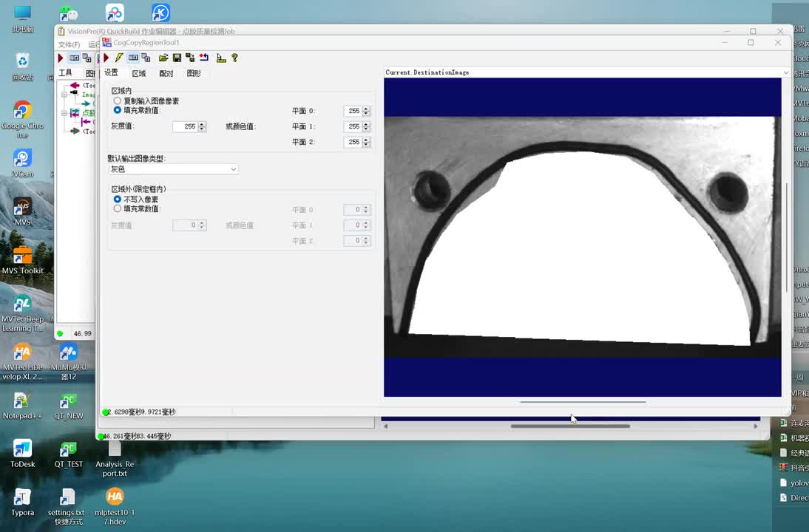Click the reset tool icon with blue arrow
Viewport: 809px width, 532px height.
click(204, 58)
